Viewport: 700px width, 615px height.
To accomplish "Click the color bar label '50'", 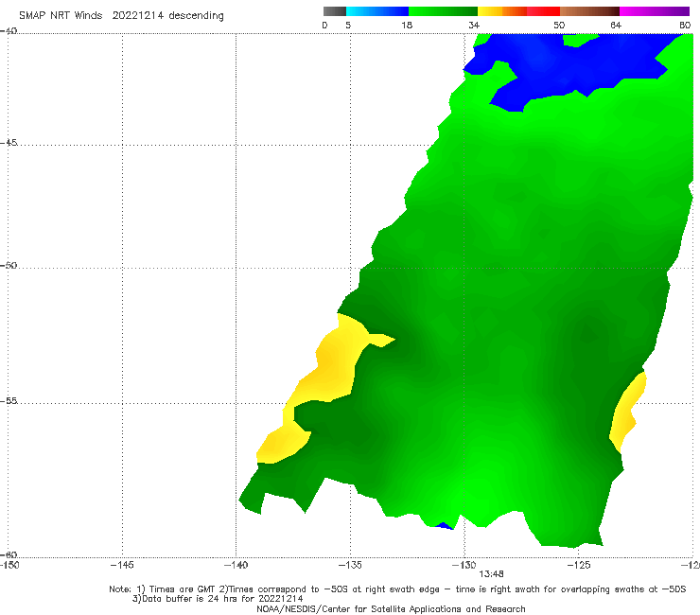I will click(x=559, y=25).
